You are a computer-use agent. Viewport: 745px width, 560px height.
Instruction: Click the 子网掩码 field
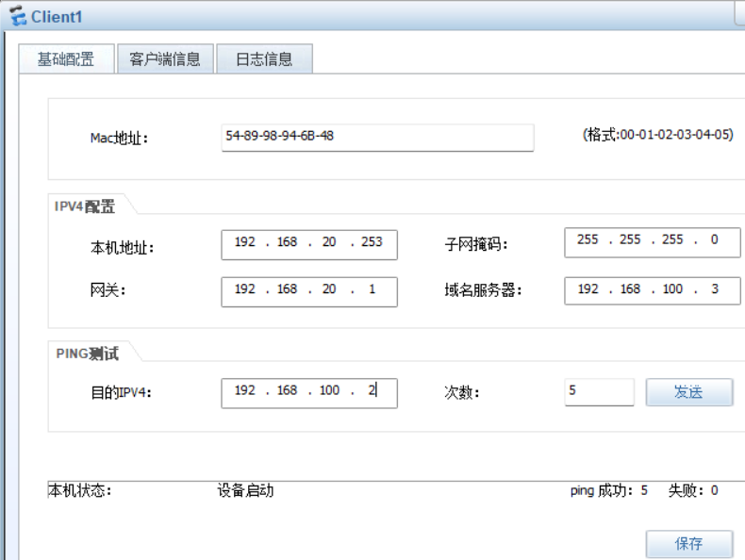click(653, 242)
